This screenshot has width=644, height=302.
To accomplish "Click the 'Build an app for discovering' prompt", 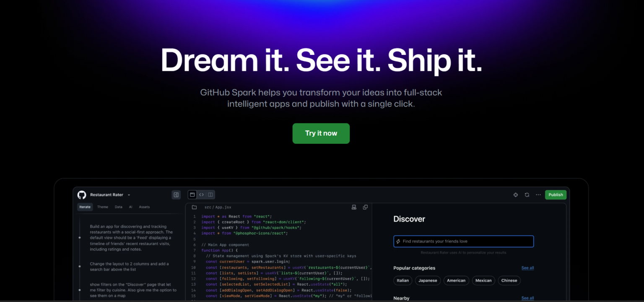I will click(131, 238).
